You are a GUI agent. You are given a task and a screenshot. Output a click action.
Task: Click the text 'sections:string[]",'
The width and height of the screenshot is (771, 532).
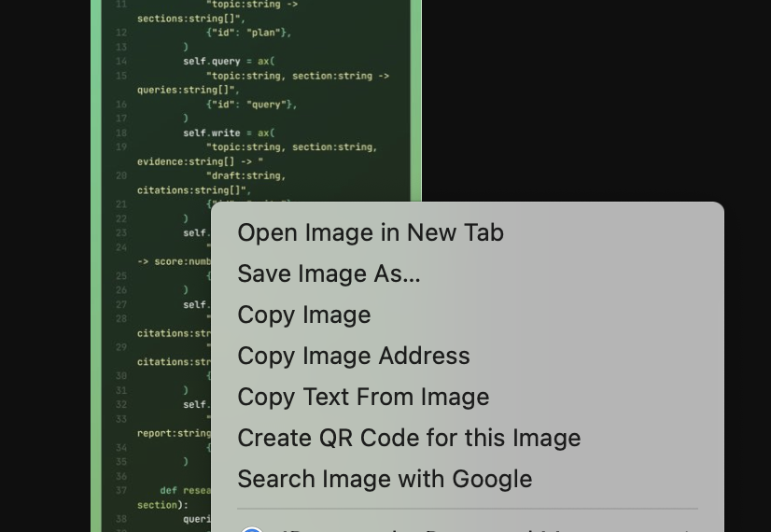[191, 19]
